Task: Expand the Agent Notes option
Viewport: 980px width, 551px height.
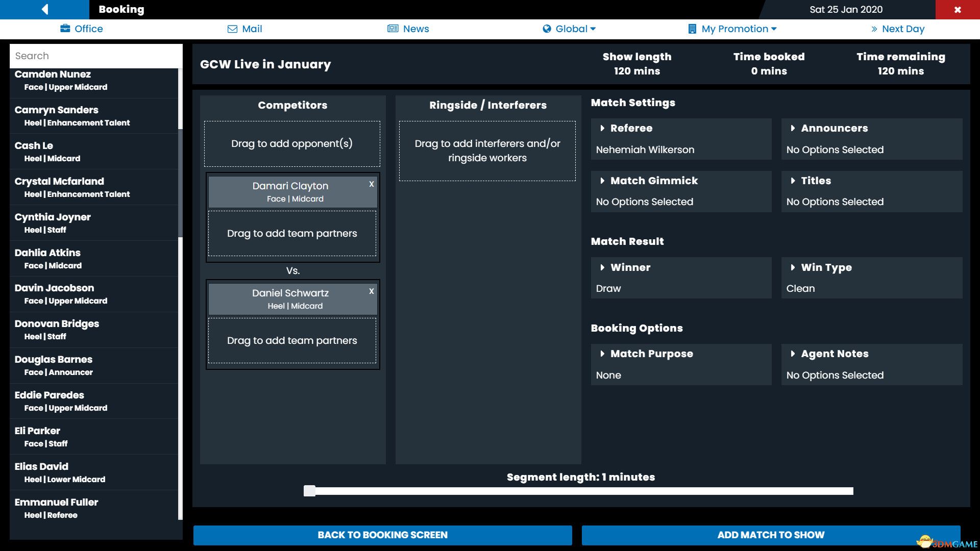Action: pyautogui.click(x=793, y=354)
